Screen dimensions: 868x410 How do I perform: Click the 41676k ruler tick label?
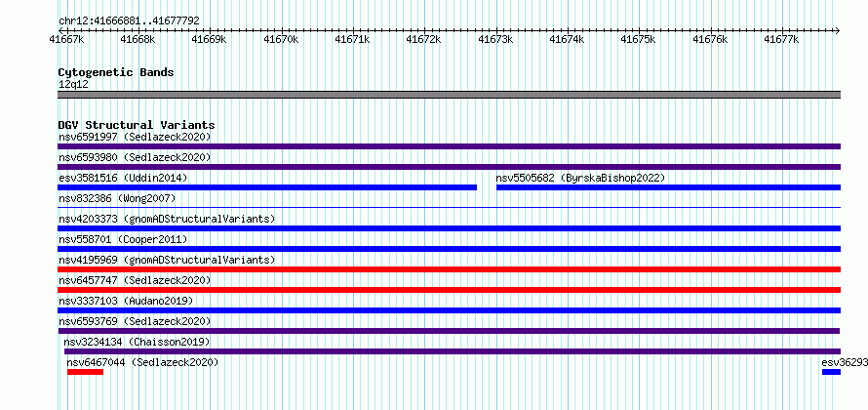[710, 39]
